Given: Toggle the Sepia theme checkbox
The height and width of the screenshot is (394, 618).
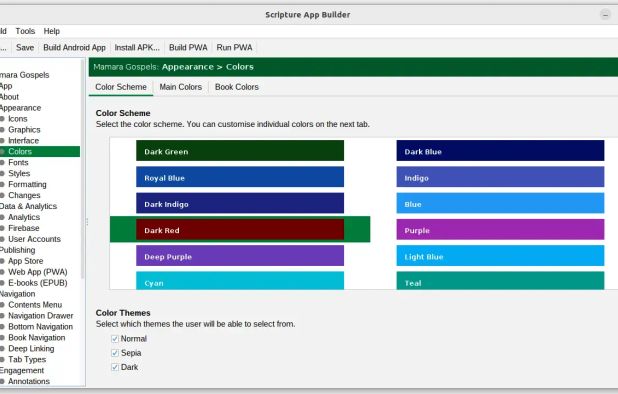Looking at the screenshot, I should pos(115,353).
